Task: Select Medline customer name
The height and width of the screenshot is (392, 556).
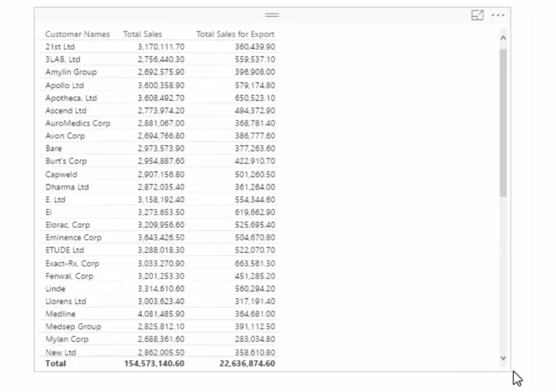Action: [x=60, y=314]
